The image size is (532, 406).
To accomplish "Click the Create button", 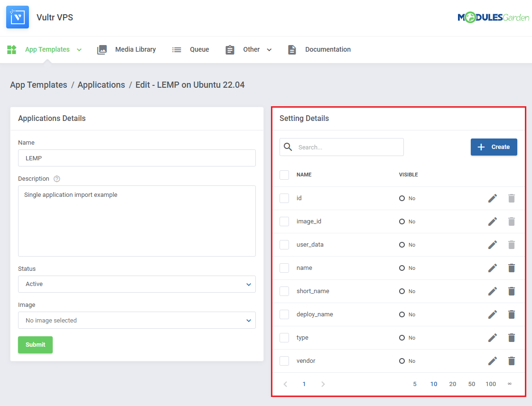I will (x=494, y=147).
